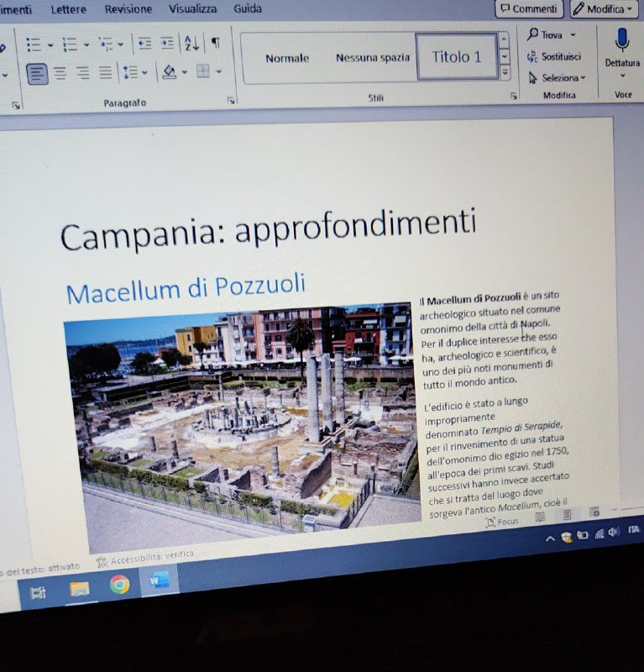Align paragraph text to the right
This screenshot has height=672, width=644.
[82, 73]
